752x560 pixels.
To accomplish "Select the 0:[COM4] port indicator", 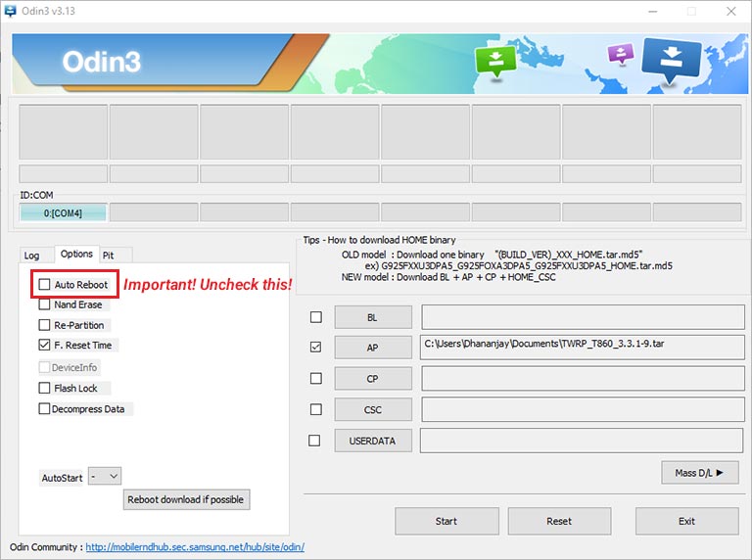I will pyautogui.click(x=63, y=212).
